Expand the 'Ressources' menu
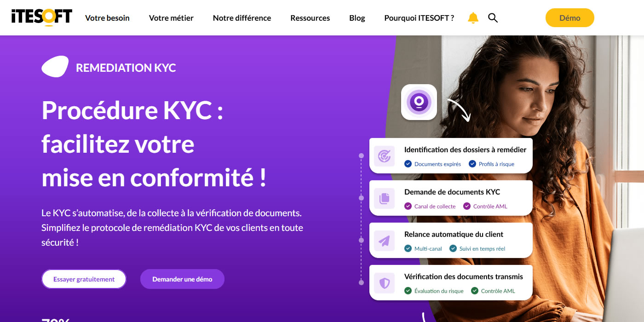Viewport: 644px width, 322px height. pyautogui.click(x=310, y=17)
